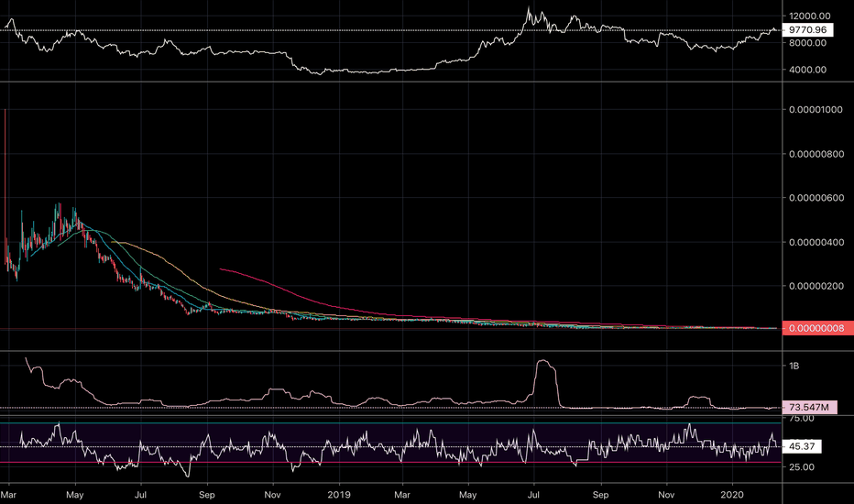
Task: Click the 8000.00 price axis label
Action: [x=807, y=43]
